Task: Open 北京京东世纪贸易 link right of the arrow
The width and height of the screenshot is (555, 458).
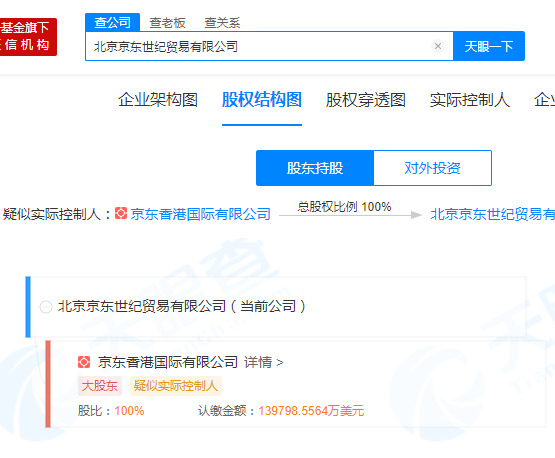Action: click(x=492, y=214)
